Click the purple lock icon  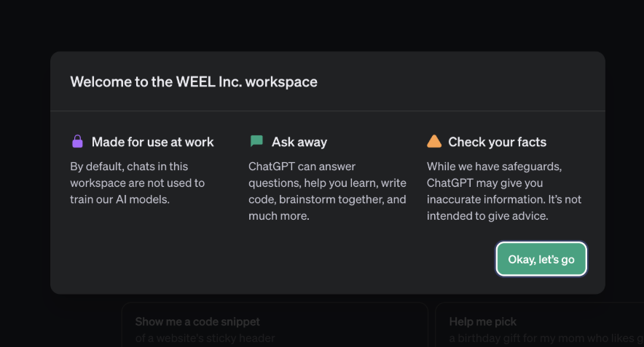click(77, 142)
